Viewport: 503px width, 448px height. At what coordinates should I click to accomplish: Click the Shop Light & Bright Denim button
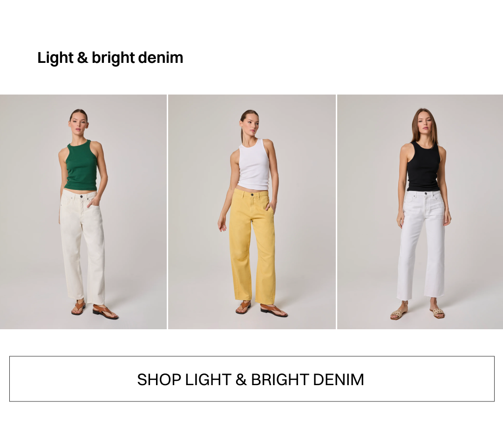point(252,379)
